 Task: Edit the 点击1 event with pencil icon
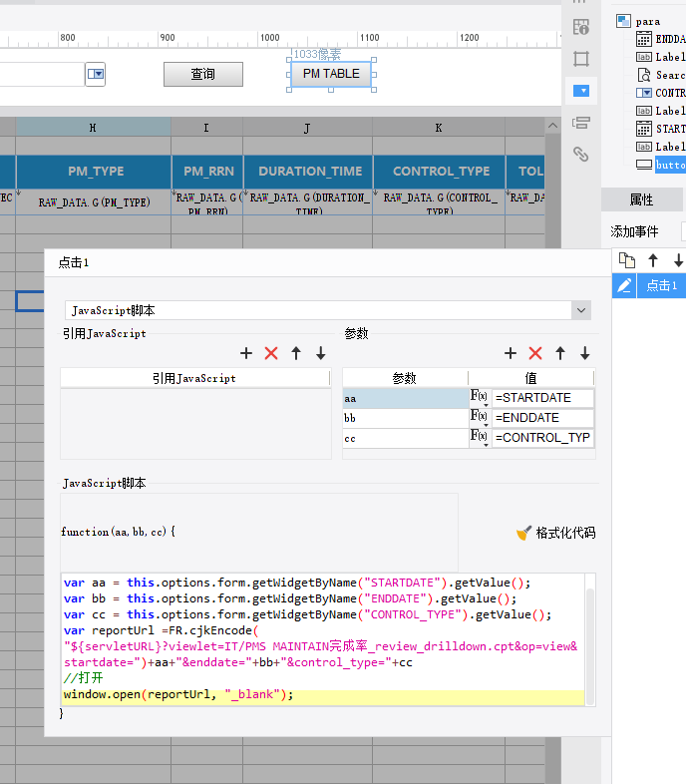pos(624,285)
